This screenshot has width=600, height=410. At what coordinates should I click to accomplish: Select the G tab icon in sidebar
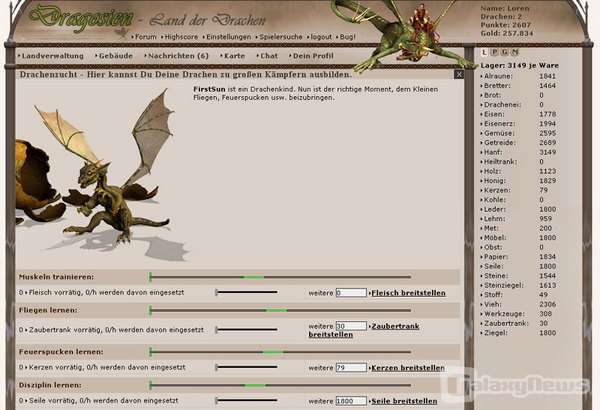click(x=505, y=52)
